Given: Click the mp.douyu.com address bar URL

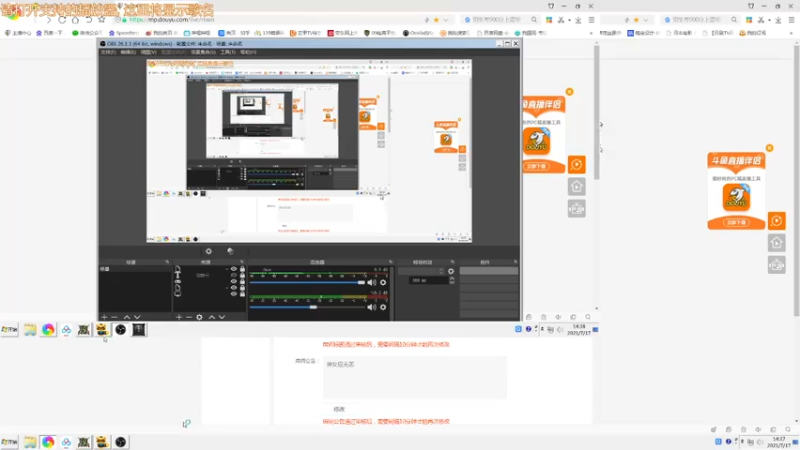Looking at the screenshot, I should click(171, 20).
